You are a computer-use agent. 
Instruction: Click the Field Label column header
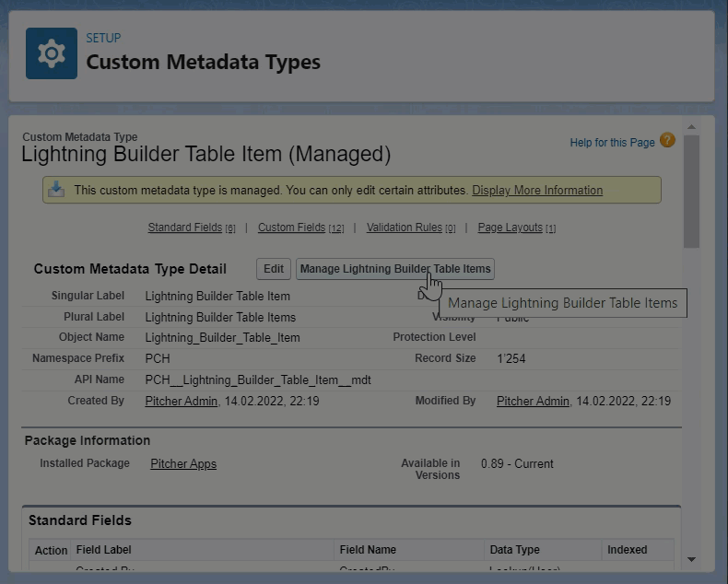[x=103, y=550]
